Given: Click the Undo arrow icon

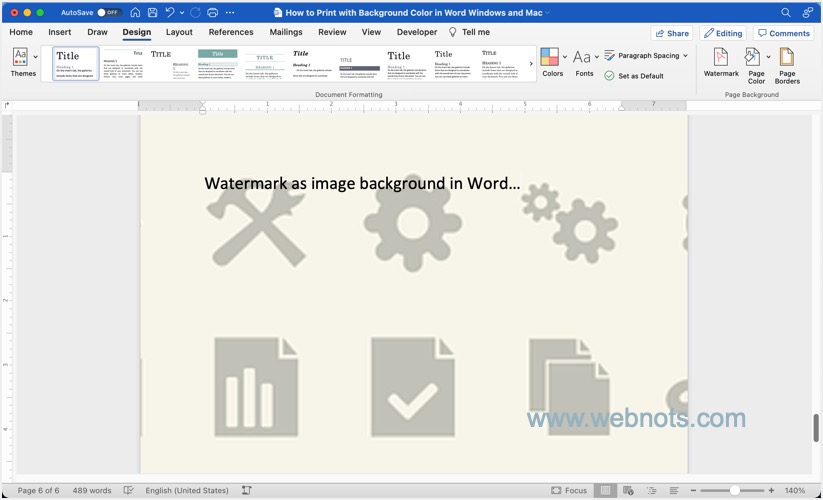Looking at the screenshot, I should point(171,13).
